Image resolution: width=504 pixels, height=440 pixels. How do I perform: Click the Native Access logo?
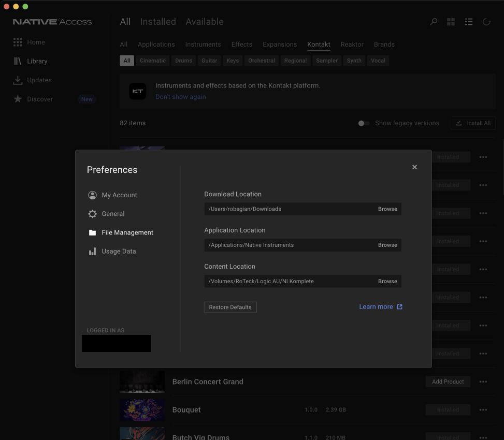tap(52, 22)
